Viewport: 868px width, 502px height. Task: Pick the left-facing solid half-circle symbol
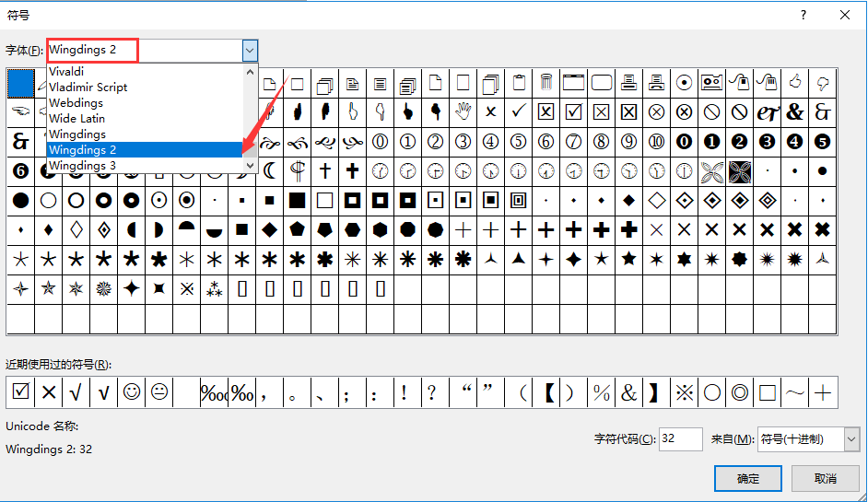tap(131, 229)
